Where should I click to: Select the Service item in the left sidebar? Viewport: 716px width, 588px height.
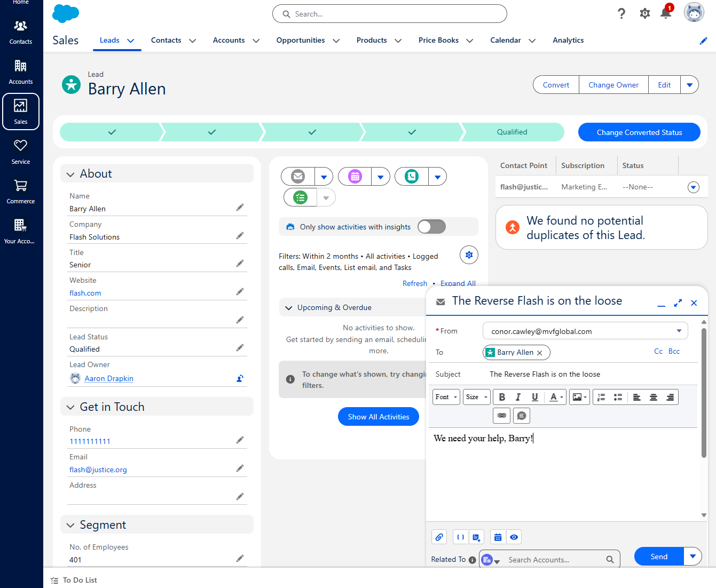(x=20, y=151)
